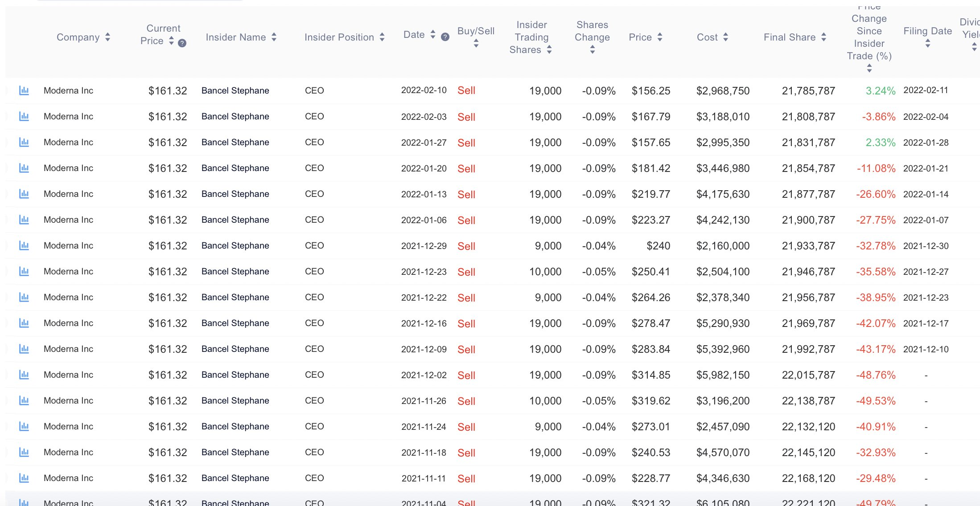Sort table by Date column
This screenshot has width=980, height=506.
pyautogui.click(x=432, y=34)
